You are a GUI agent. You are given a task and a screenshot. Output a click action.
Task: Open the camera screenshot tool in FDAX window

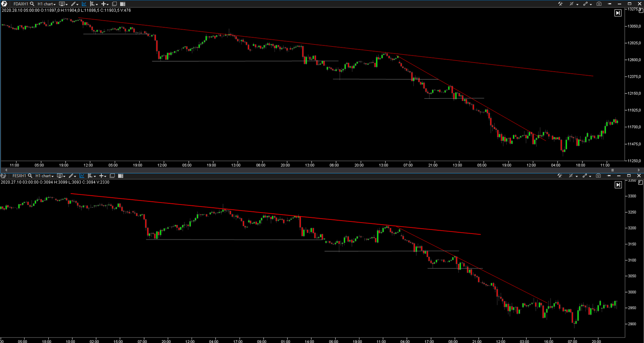point(599,4)
